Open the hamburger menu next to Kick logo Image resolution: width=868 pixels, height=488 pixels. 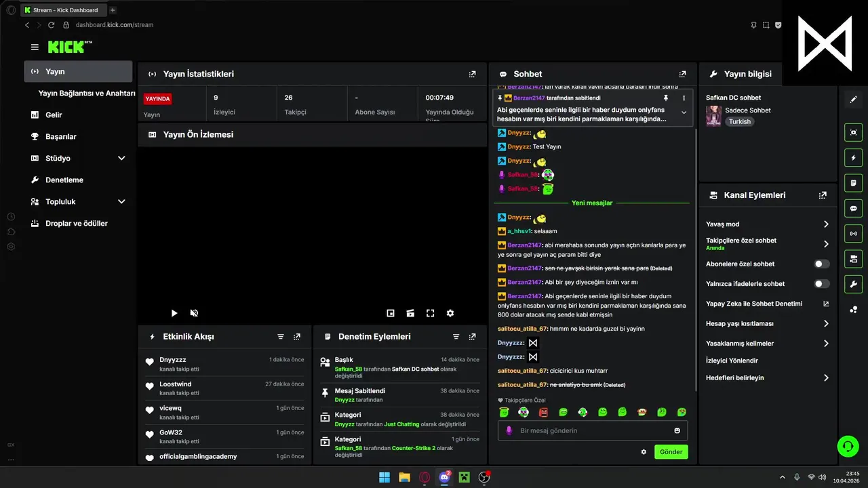pos(35,47)
